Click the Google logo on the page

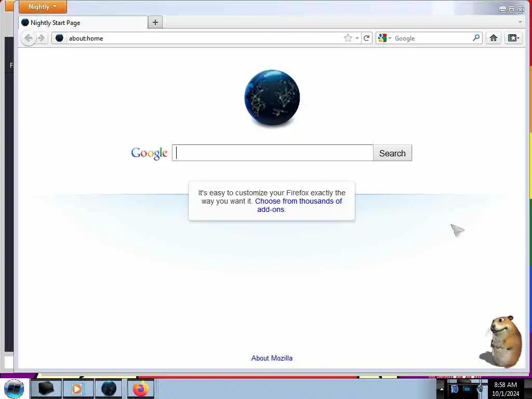(x=149, y=153)
